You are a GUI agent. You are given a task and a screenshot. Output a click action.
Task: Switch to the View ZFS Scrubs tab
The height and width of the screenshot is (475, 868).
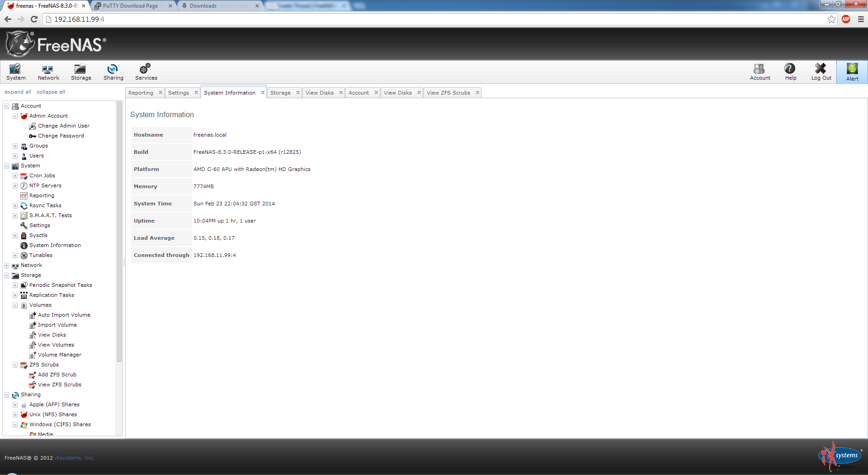pos(448,93)
